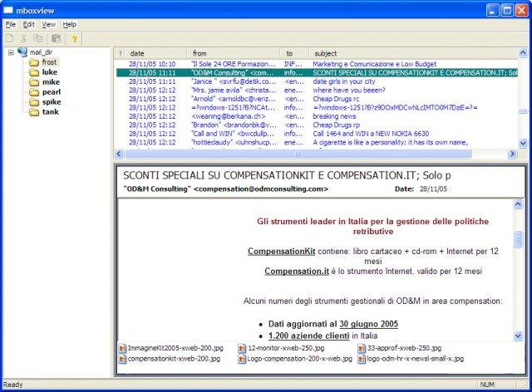This screenshot has height=392, width=532.
Task: Click the New document toolbar icon
Action: pos(9,38)
